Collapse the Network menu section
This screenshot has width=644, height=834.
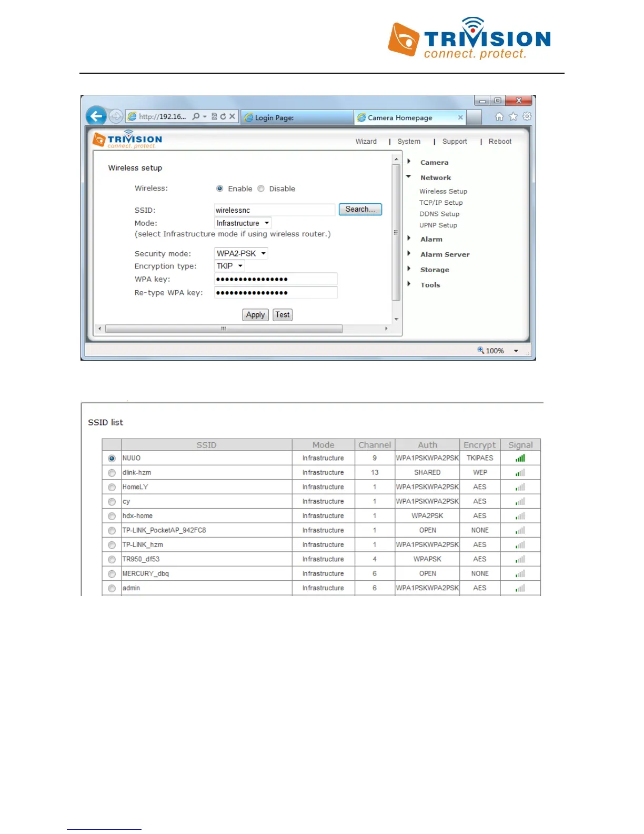[x=409, y=177]
